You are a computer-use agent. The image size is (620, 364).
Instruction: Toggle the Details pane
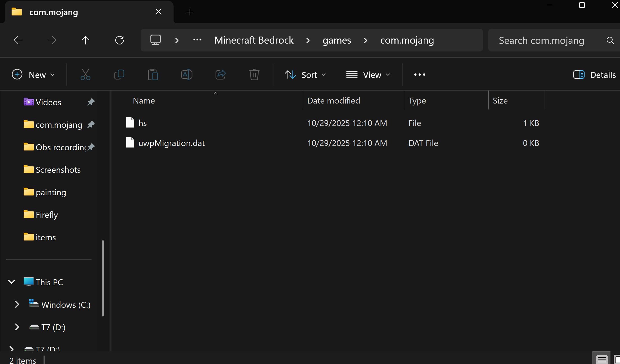coord(594,75)
